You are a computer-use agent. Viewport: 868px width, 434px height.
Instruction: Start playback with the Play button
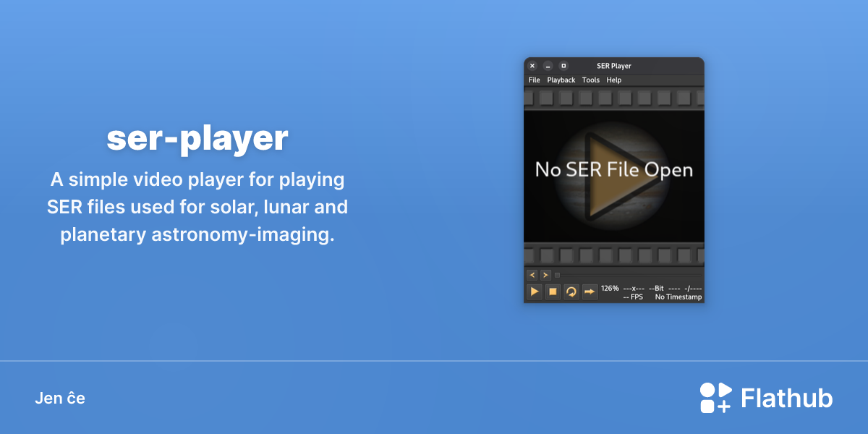click(x=534, y=292)
